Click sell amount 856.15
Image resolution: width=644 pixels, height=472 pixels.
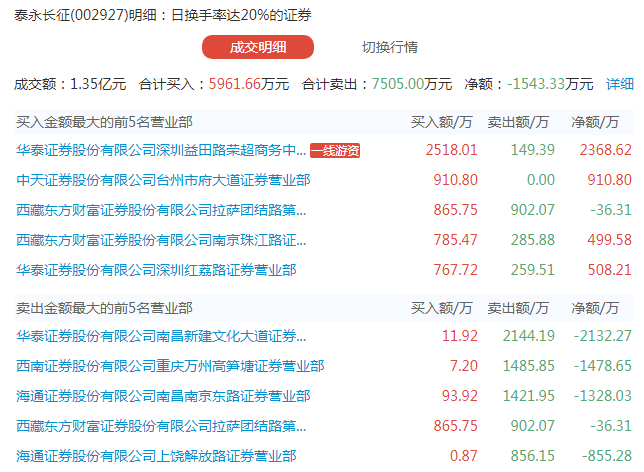point(533,456)
